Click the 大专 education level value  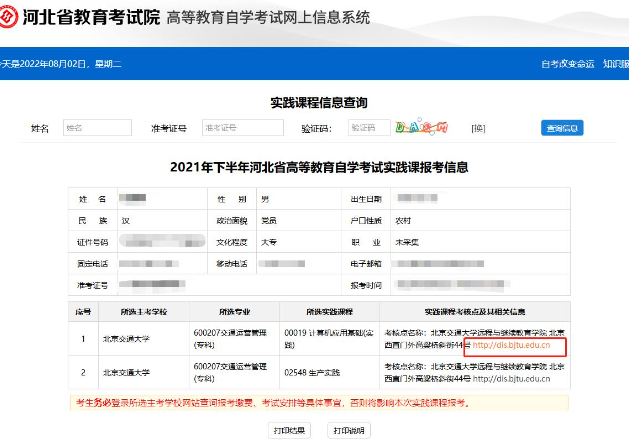[269, 242]
